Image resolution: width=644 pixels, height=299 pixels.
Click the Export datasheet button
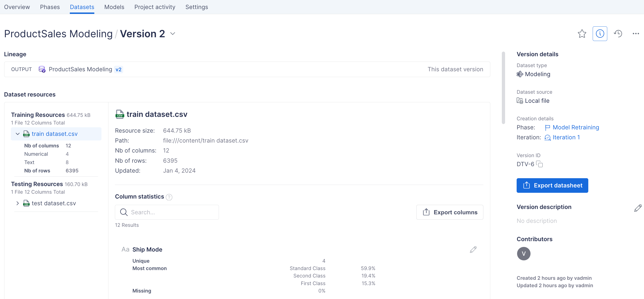(552, 185)
